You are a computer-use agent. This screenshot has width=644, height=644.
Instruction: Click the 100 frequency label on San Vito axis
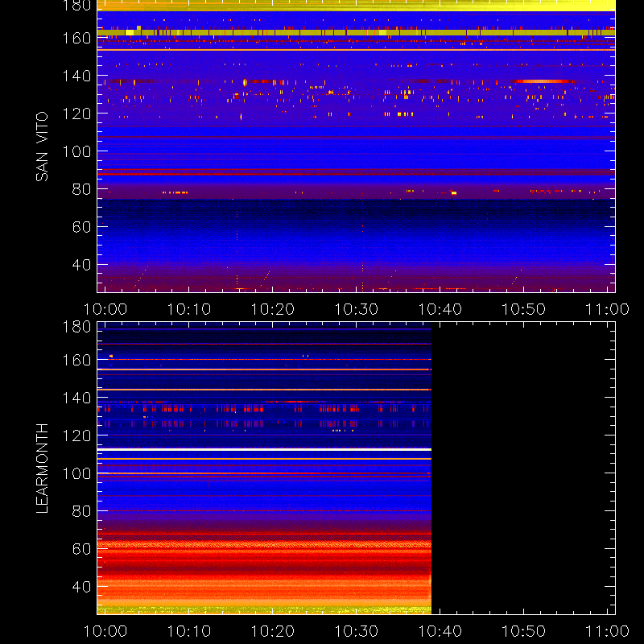tap(76, 151)
